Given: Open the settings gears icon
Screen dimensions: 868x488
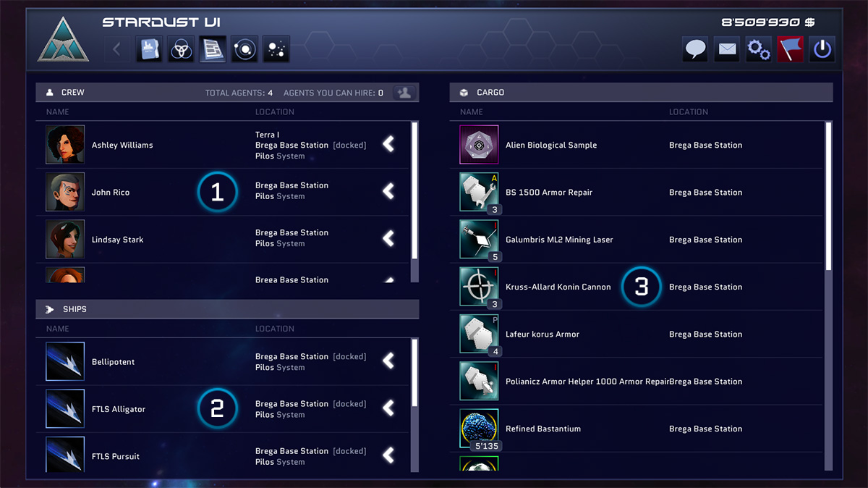Looking at the screenshot, I should (758, 49).
